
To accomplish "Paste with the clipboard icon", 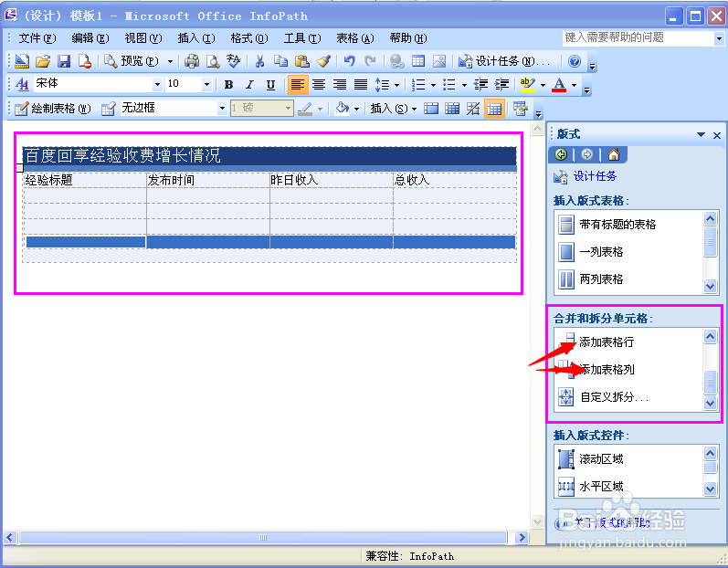I will point(301,61).
